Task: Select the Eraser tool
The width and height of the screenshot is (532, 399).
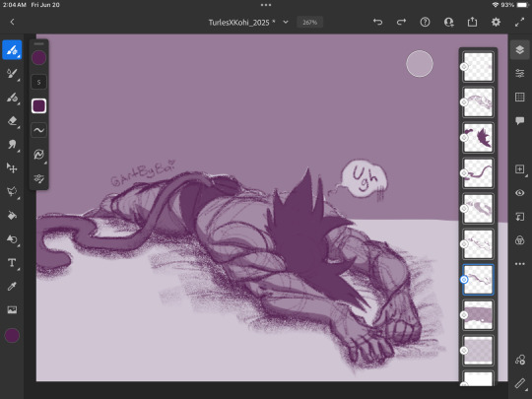Action: coord(12,121)
